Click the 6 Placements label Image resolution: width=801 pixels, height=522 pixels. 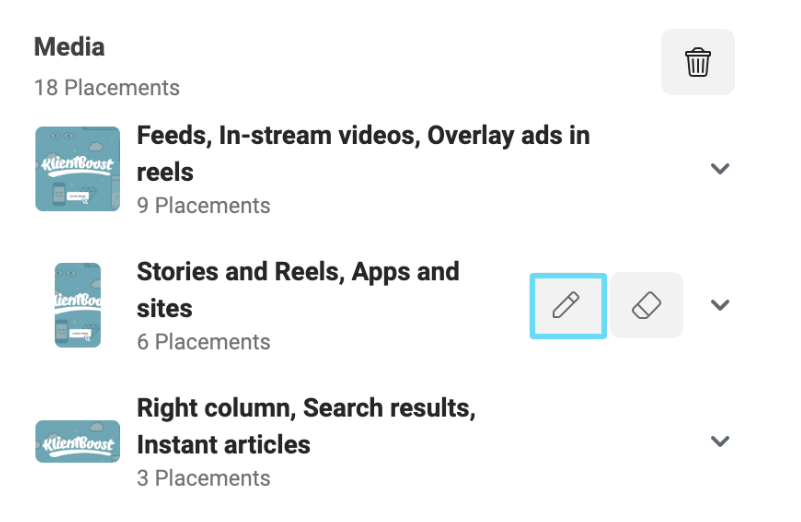[203, 342]
